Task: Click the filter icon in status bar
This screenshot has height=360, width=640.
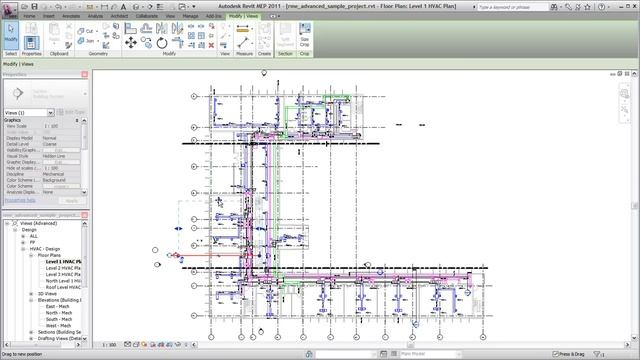Action: point(597,354)
